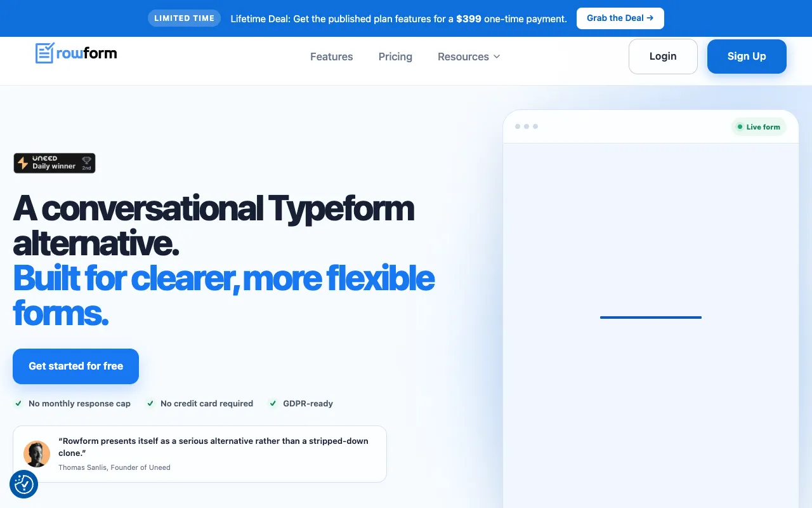
Task: Click the Login button
Action: [x=663, y=57]
